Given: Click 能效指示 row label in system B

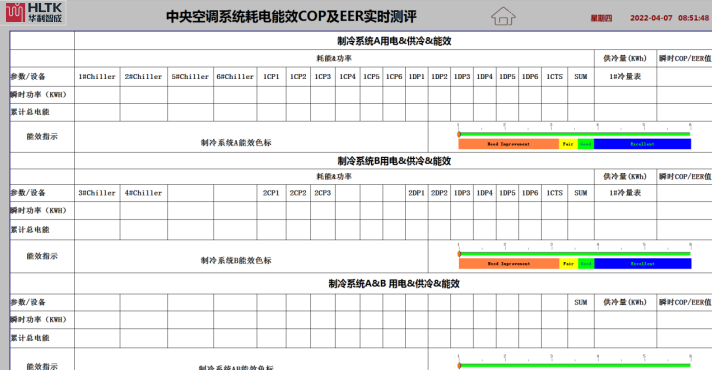Looking at the screenshot, I should (x=42, y=256).
